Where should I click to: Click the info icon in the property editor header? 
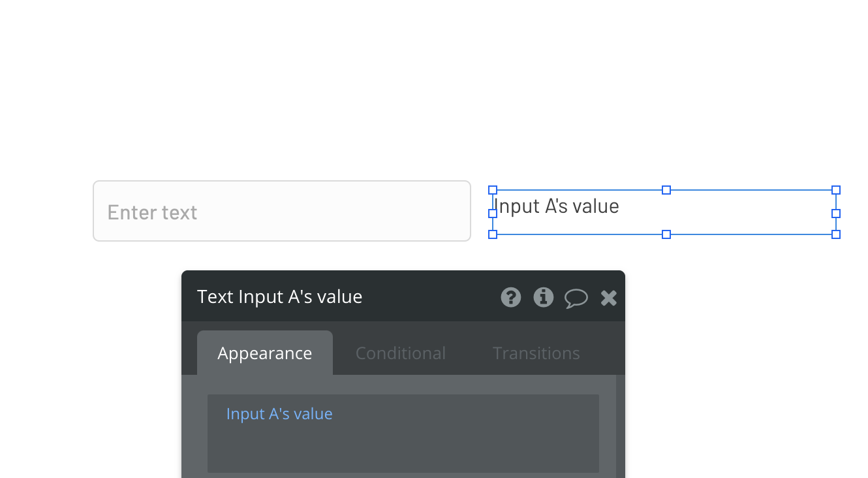543,297
